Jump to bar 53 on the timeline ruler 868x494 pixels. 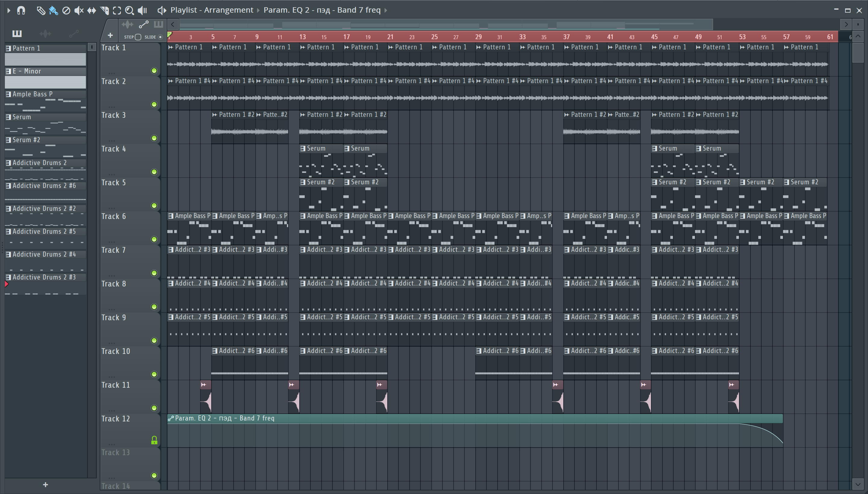click(742, 37)
